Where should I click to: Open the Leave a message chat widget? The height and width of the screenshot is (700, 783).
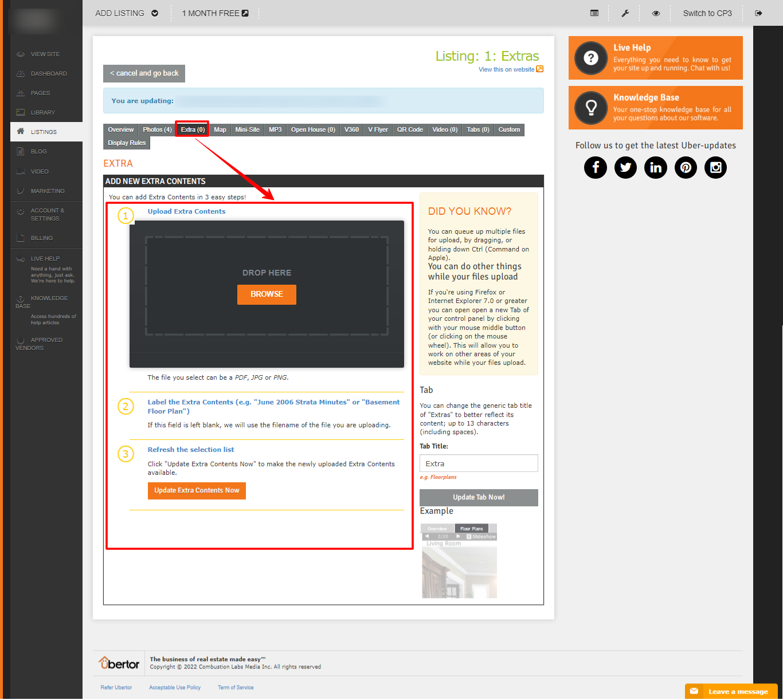point(731,691)
